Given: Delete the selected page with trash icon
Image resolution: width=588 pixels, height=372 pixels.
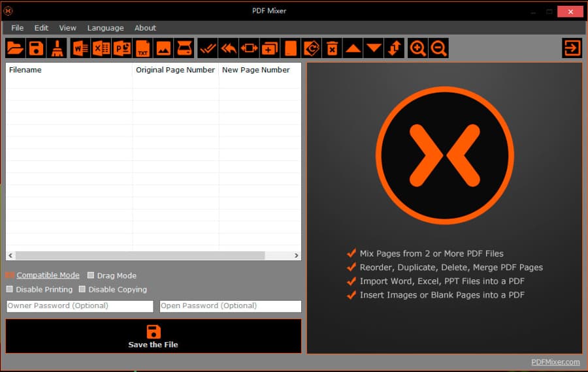Looking at the screenshot, I should pos(333,48).
